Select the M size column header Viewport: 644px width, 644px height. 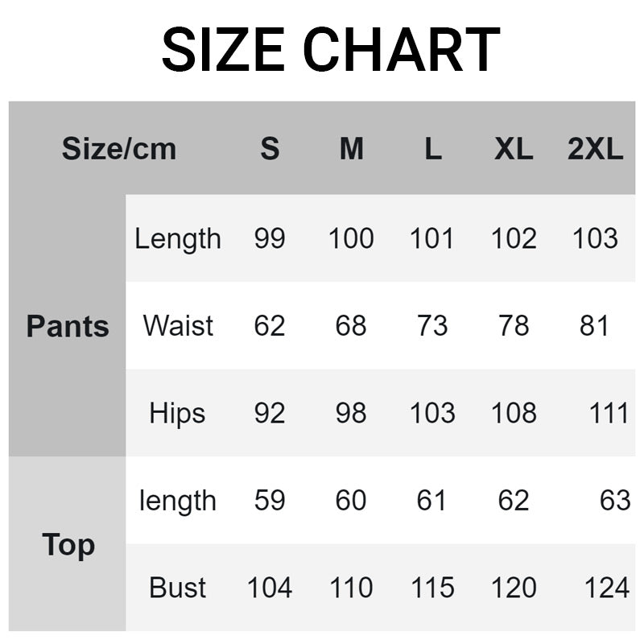point(351,149)
